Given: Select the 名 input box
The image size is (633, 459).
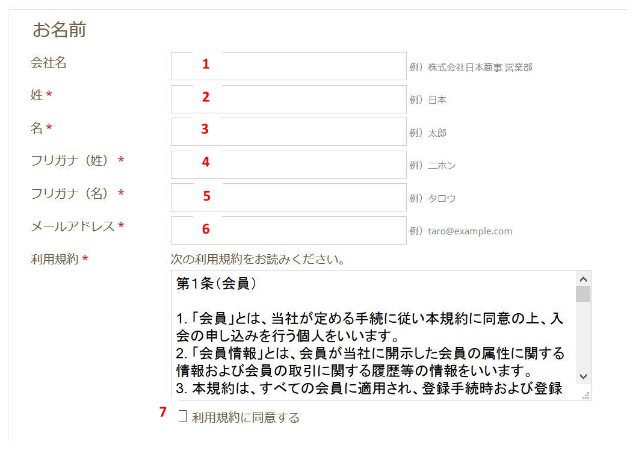Looking at the screenshot, I should [x=289, y=132].
